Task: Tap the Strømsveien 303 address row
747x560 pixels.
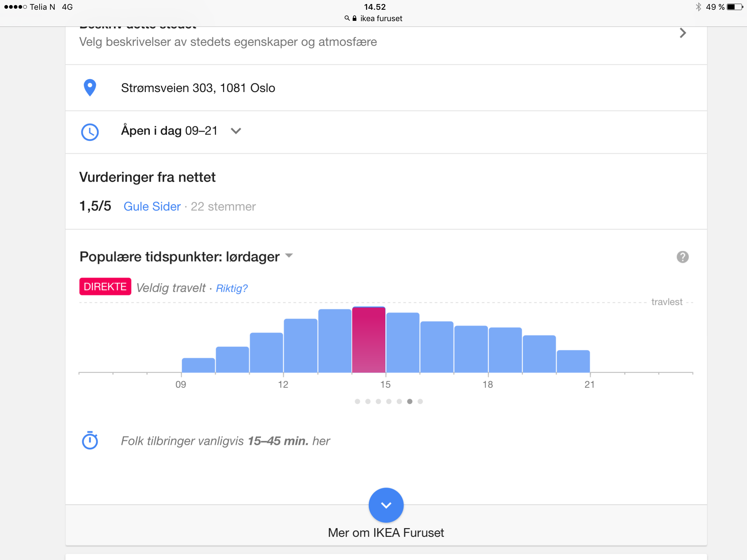Action: pos(198,88)
